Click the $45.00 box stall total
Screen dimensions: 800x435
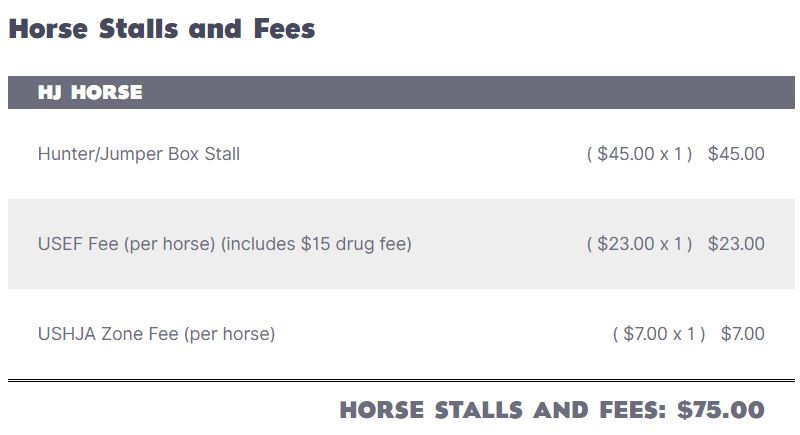click(736, 153)
